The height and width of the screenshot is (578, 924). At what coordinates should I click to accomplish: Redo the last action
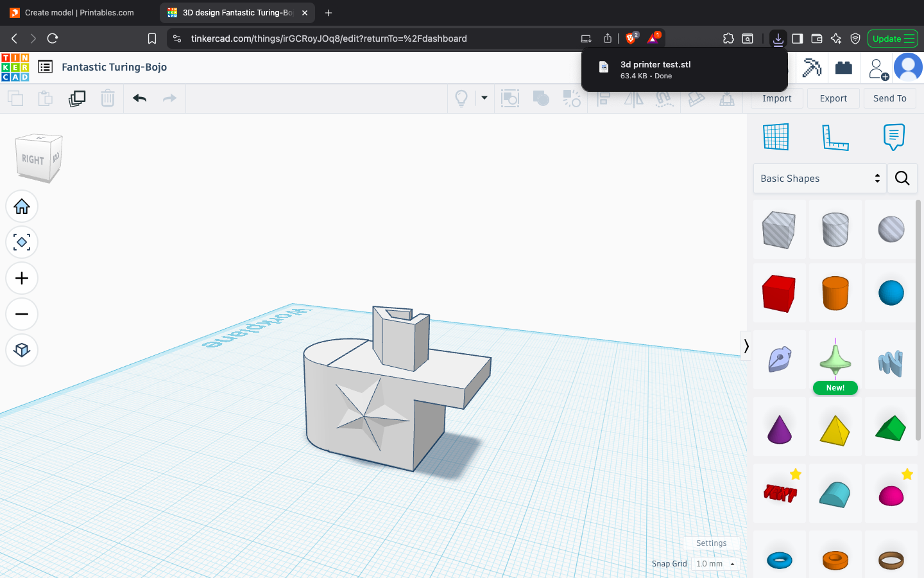tap(169, 98)
